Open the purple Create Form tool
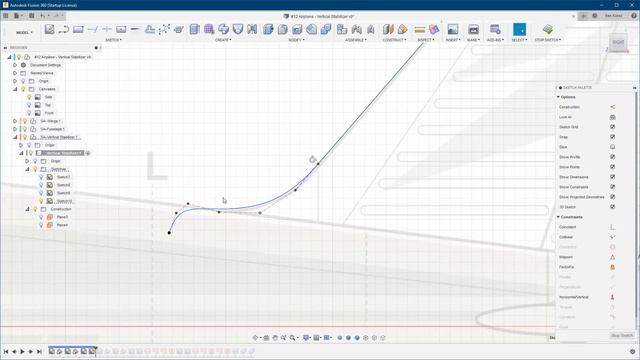 [x=209, y=29]
